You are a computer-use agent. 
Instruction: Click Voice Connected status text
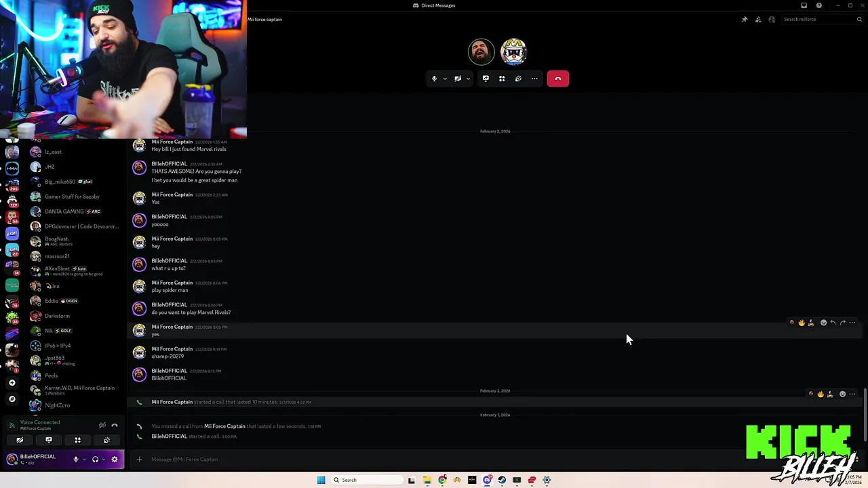point(40,422)
